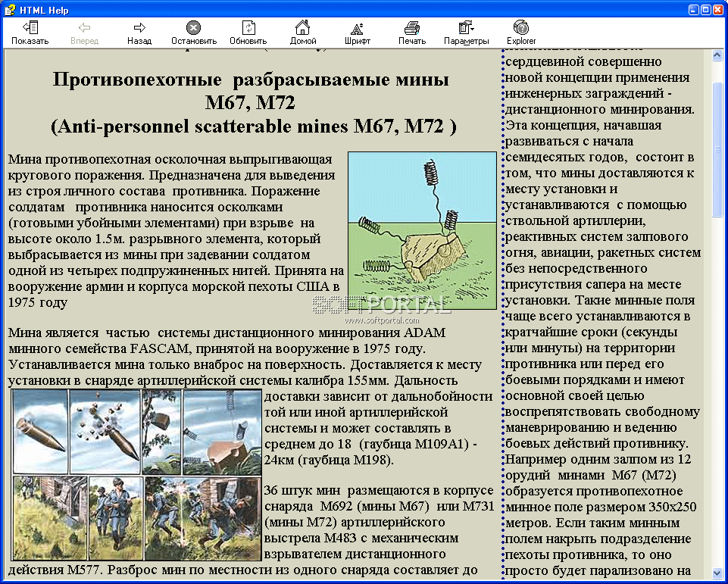Change text size with Шрифт
This screenshot has height=584, width=728.
pyautogui.click(x=357, y=33)
